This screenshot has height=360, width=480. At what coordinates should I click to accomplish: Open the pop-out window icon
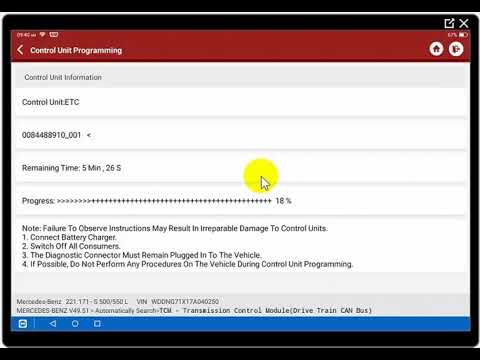pyautogui.click(x=449, y=23)
